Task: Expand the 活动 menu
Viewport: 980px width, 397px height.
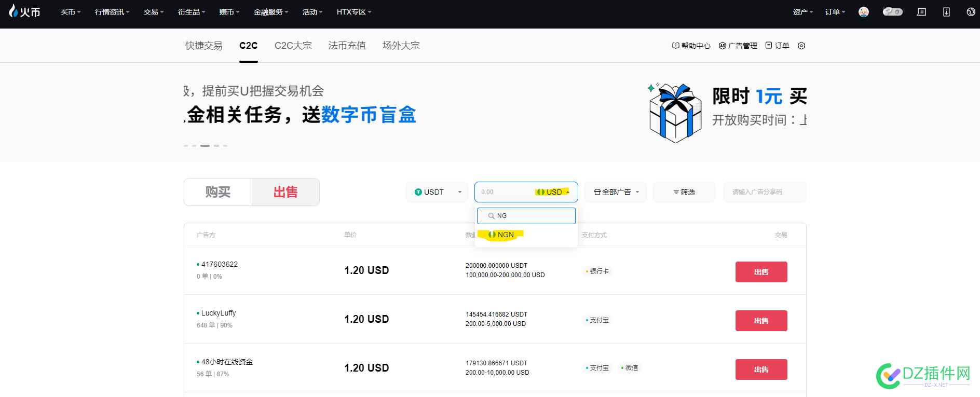Action: point(312,12)
